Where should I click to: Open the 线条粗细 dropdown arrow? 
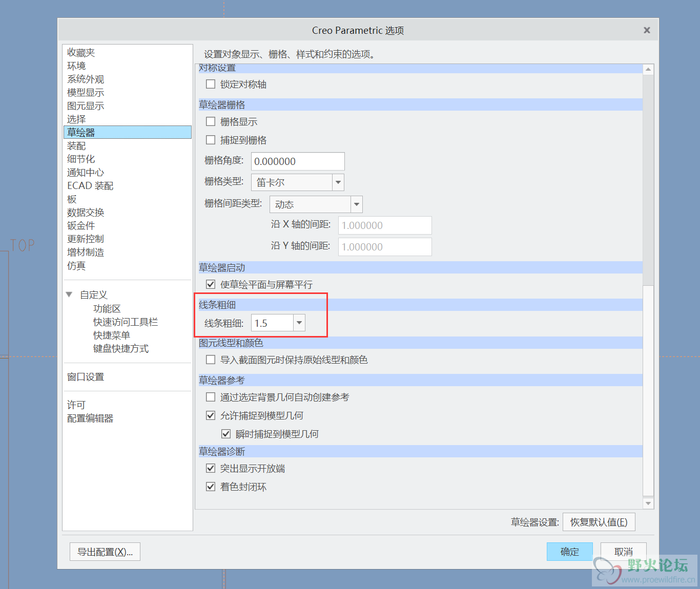299,323
